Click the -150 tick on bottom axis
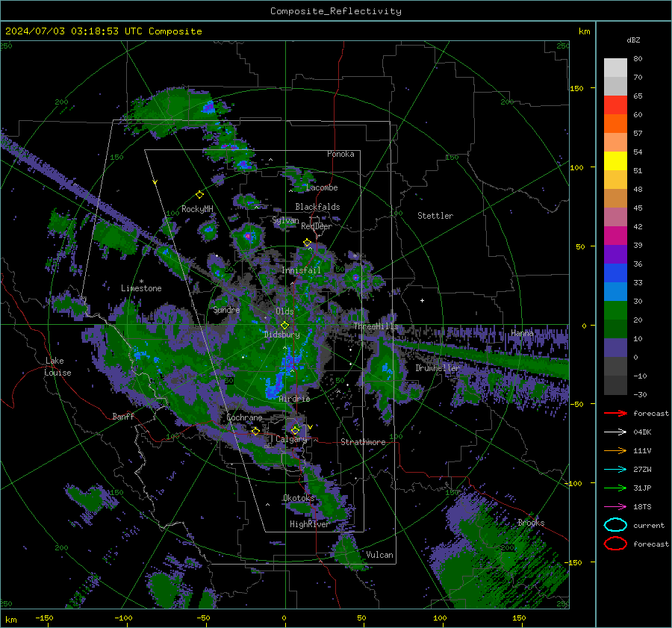Image resolution: width=672 pixels, height=628 pixels. 44,618
